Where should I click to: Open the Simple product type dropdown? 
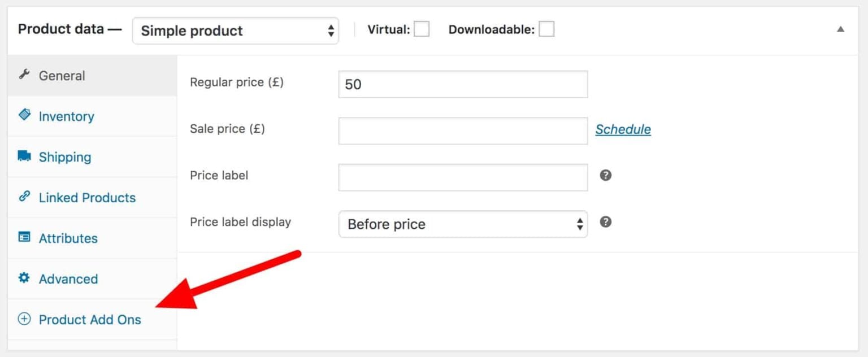point(235,31)
